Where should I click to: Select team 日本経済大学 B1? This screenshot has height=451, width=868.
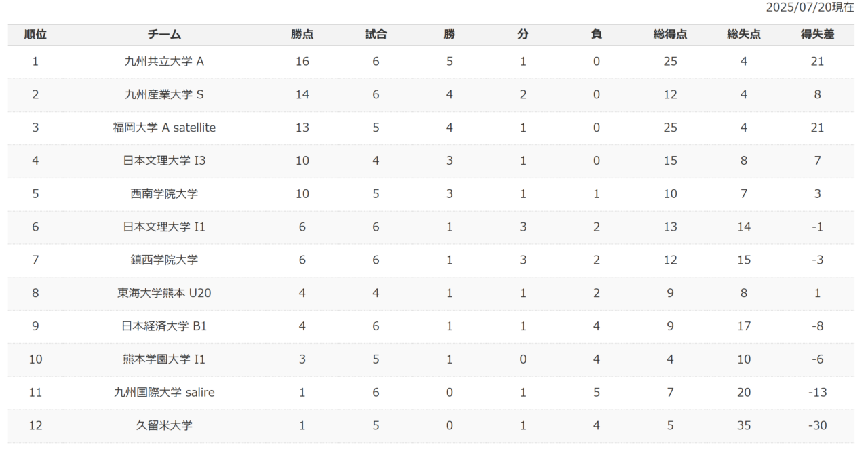(164, 326)
